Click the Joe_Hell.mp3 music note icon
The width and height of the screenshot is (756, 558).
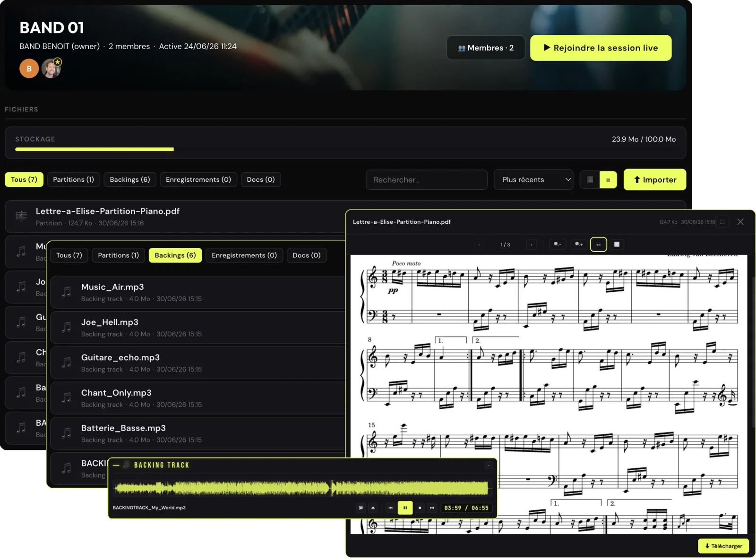(x=67, y=327)
